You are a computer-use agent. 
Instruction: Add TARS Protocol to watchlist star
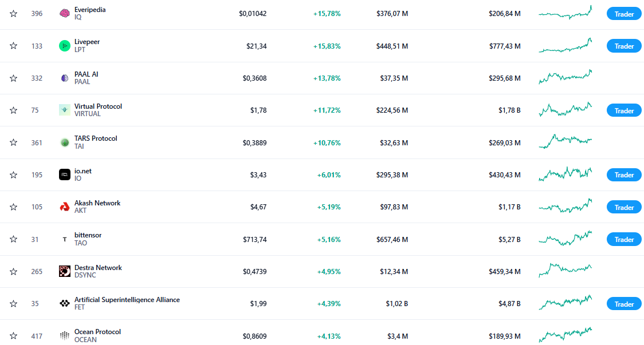[x=14, y=142]
